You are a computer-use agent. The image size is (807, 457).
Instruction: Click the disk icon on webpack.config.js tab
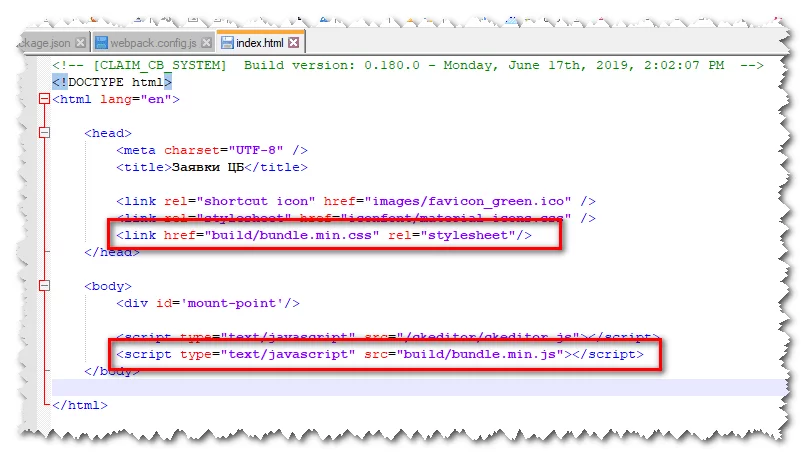[x=101, y=43]
